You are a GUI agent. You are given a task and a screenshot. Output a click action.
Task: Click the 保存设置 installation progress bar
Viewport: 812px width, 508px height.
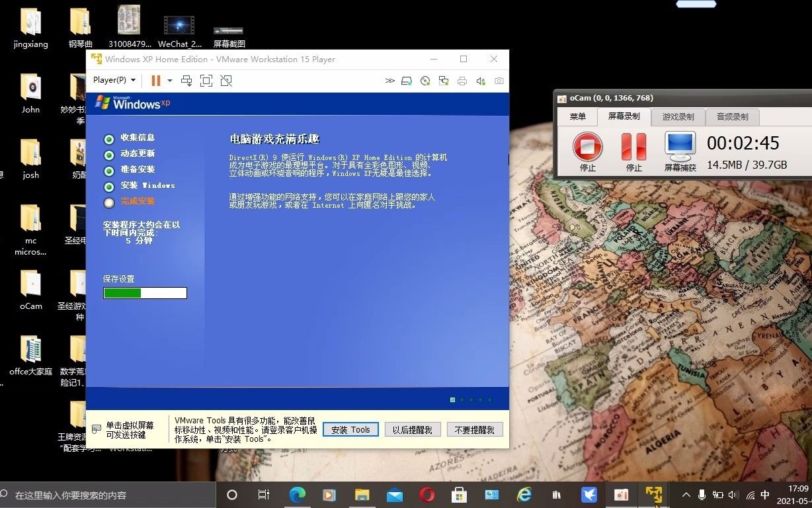[145, 292]
